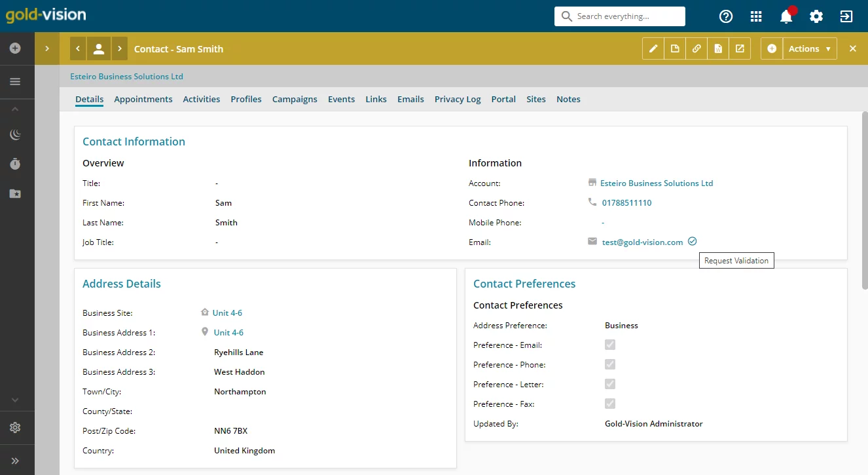The image size is (868, 475).
Task: Open the Emails tab
Action: click(x=410, y=99)
